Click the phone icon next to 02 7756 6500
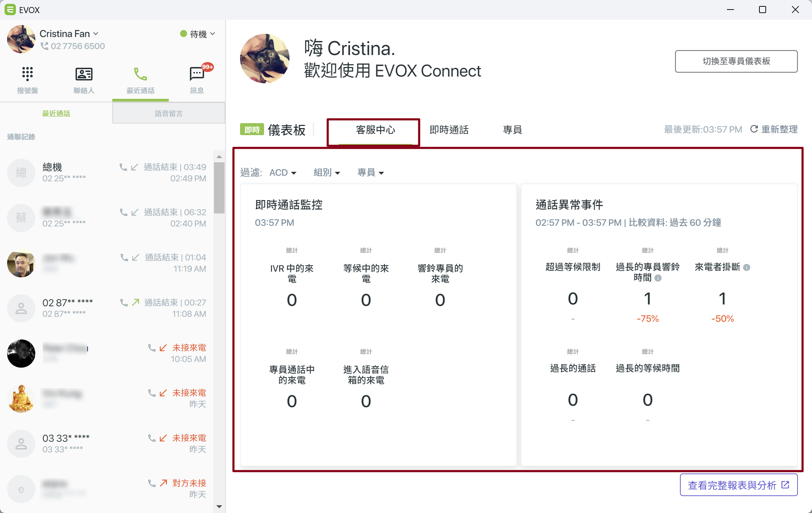 point(44,46)
